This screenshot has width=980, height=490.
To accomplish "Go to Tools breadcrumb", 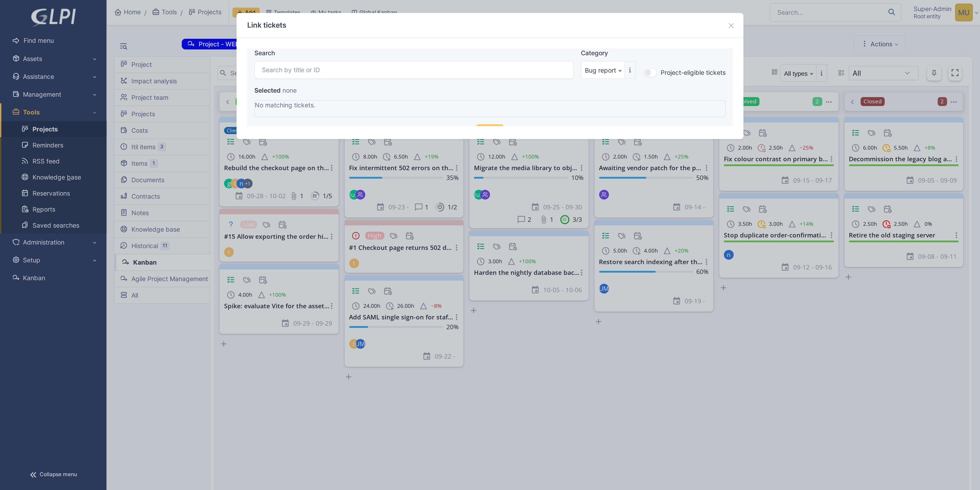I will pos(165,12).
